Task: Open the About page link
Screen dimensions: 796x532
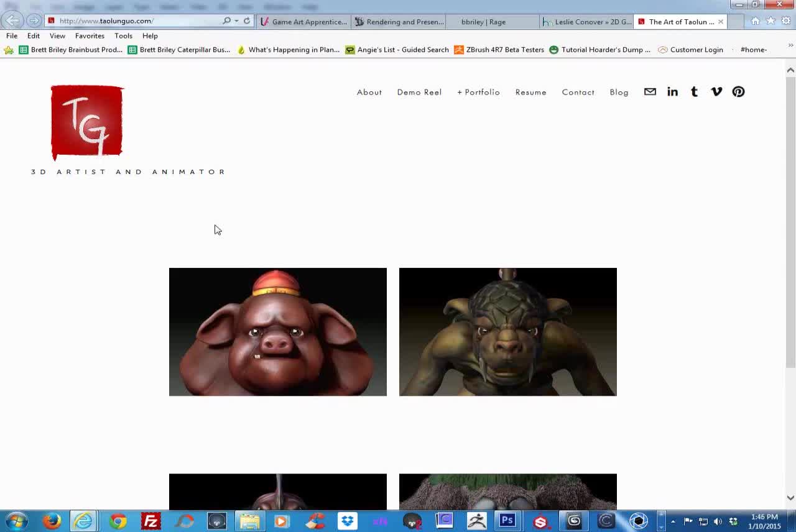Action: (x=369, y=92)
